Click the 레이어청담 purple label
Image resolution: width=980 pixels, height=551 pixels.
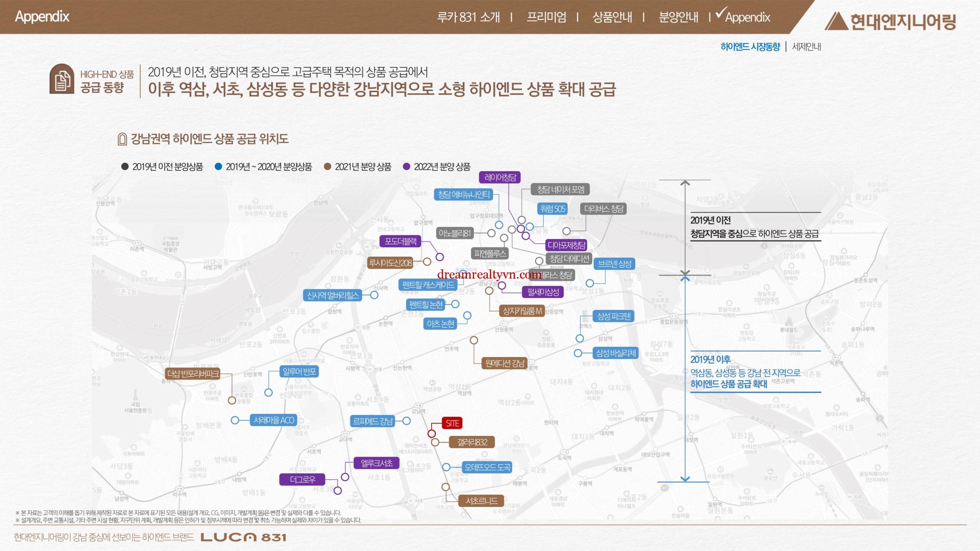coord(500,177)
